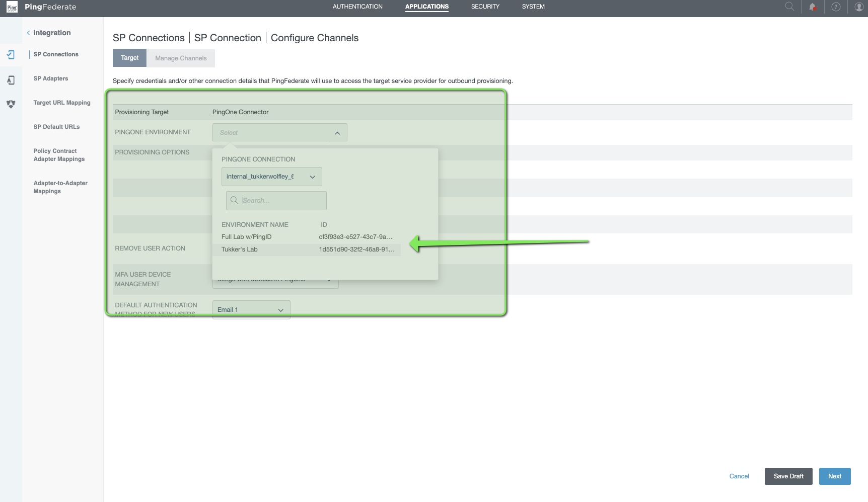View notifications via the bell icon
The image size is (868, 502).
813,7
